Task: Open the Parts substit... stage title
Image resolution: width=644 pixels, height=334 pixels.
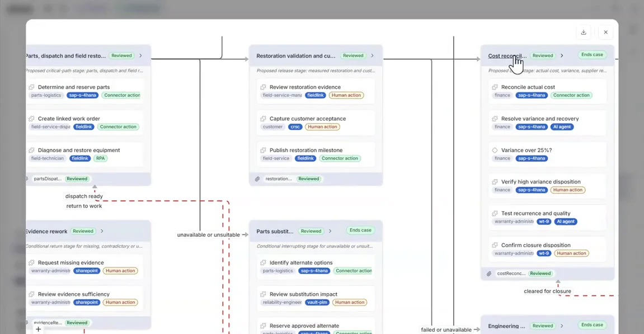Action: point(275,231)
